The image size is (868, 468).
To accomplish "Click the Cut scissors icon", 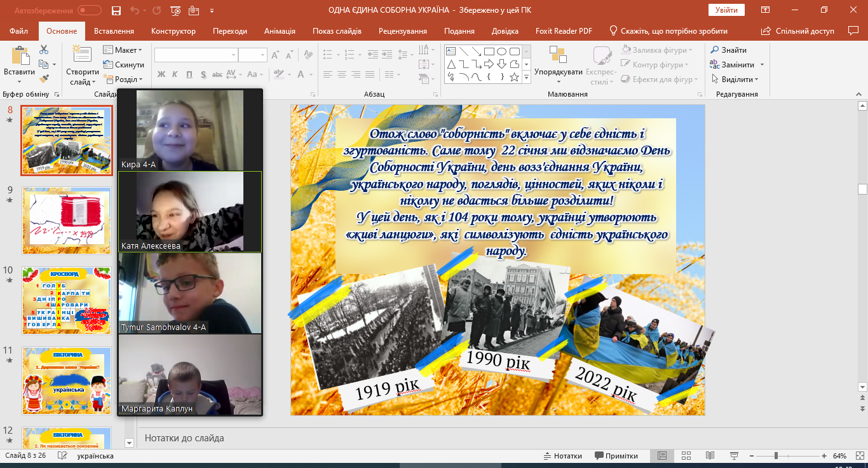I will (44, 50).
